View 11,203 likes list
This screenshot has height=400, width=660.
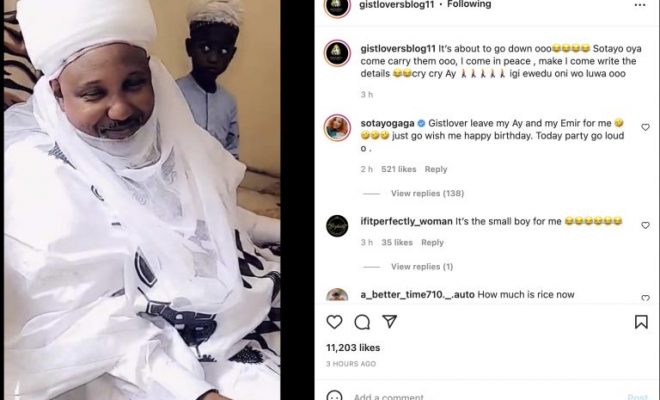click(353, 348)
